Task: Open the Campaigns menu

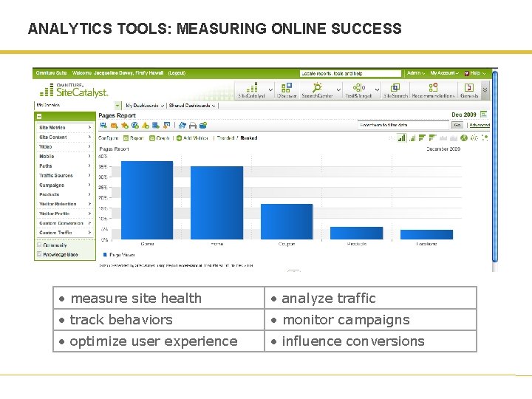Action: (x=65, y=185)
